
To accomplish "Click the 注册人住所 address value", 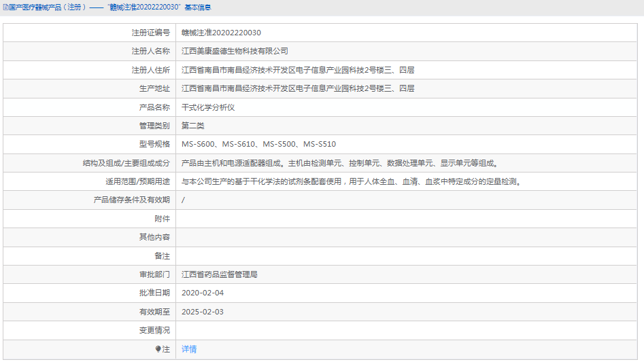I will point(298,70).
